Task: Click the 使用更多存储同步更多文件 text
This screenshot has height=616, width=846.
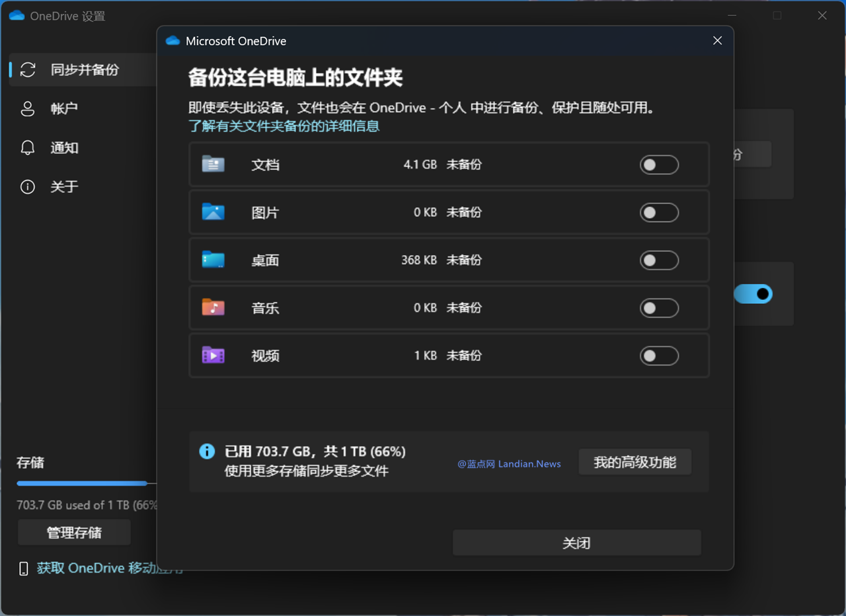Action: point(307,471)
